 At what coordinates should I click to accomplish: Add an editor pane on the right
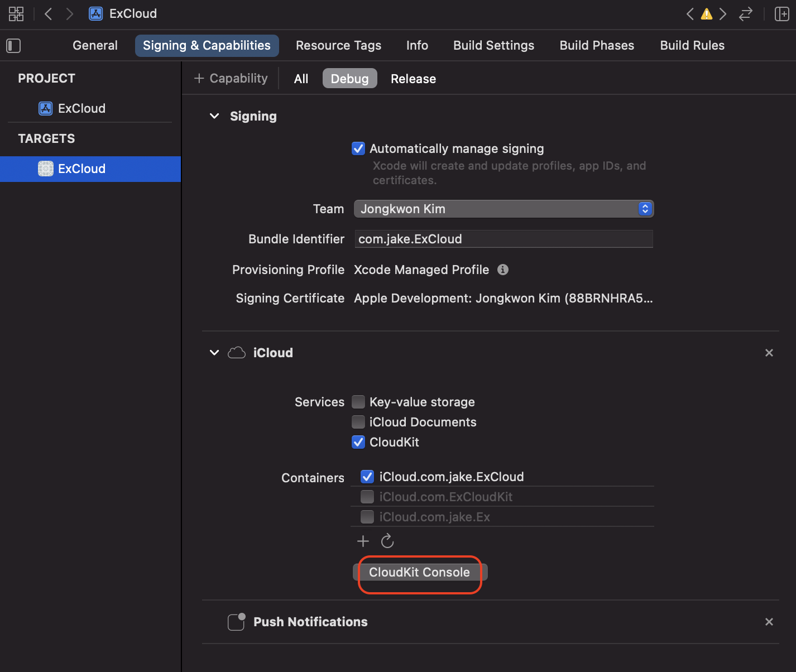tap(781, 14)
